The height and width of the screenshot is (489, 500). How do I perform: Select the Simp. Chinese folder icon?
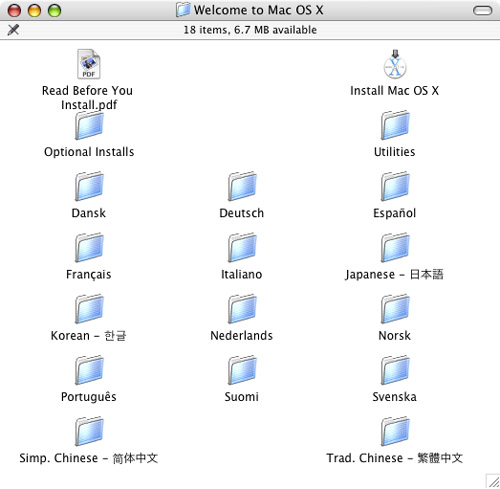pyautogui.click(x=89, y=431)
